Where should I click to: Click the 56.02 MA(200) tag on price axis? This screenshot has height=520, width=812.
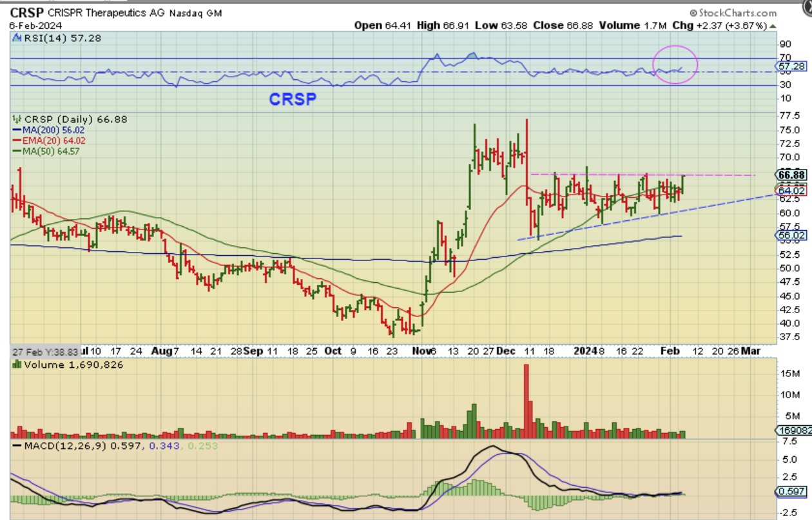coord(791,236)
